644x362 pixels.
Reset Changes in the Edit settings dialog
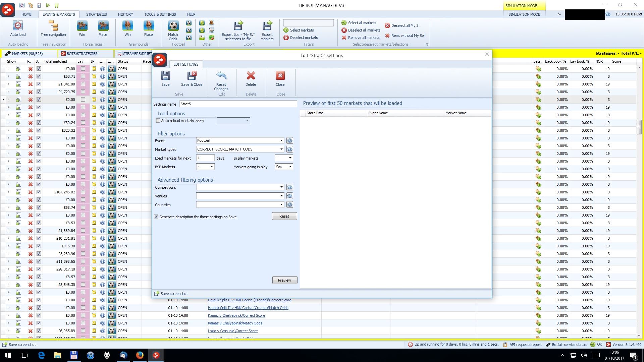(221, 81)
